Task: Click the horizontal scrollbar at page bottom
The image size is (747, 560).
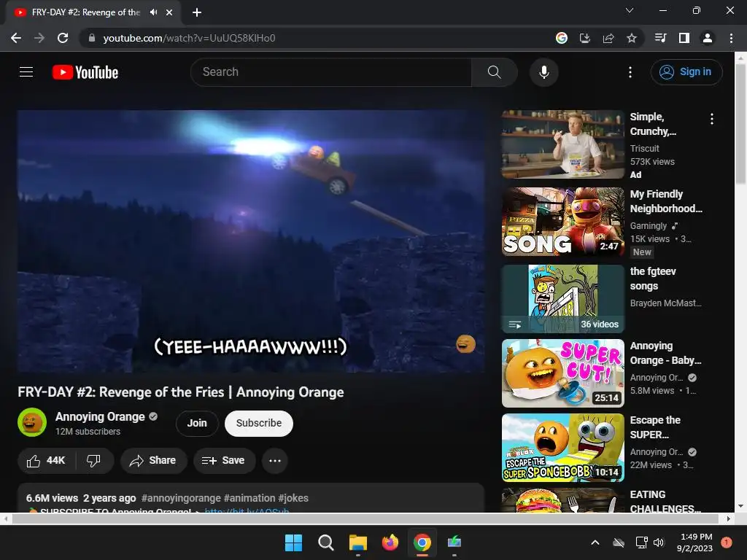Action: click(367, 518)
